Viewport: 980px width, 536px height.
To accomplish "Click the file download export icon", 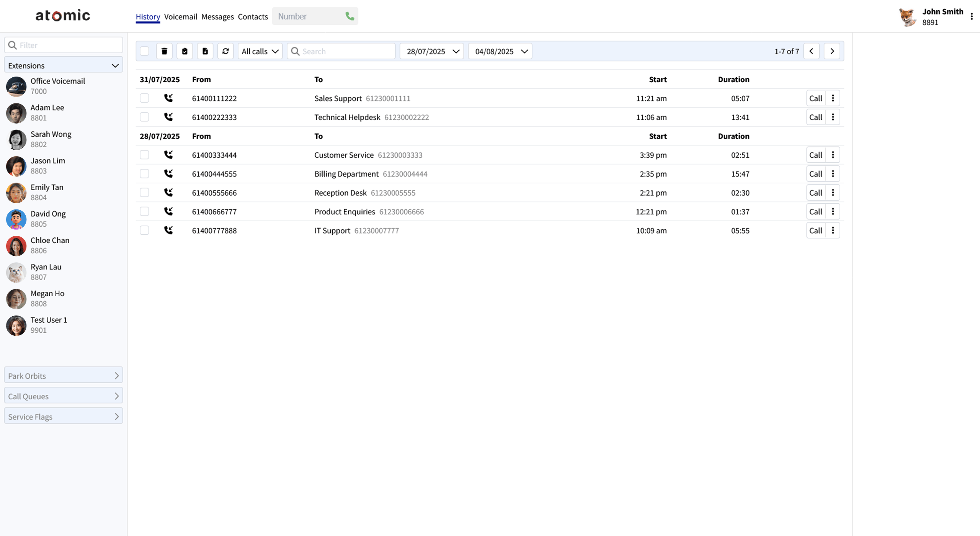I will pos(205,51).
